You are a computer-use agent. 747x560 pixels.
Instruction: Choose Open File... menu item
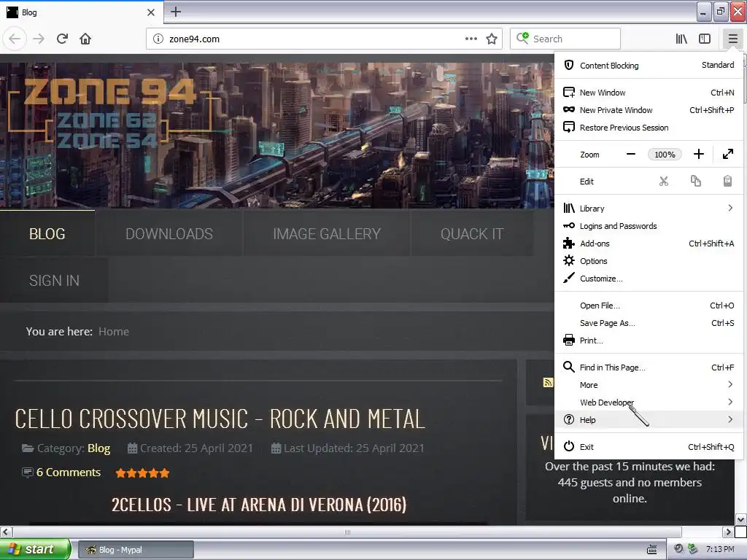coord(649,306)
